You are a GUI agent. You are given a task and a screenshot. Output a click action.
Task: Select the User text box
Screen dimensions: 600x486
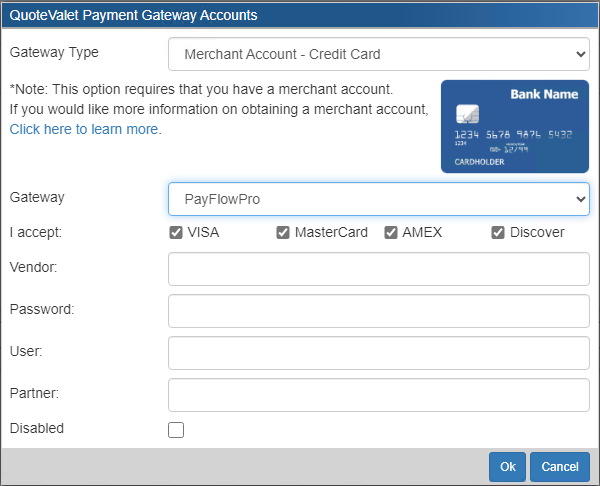tap(379, 353)
